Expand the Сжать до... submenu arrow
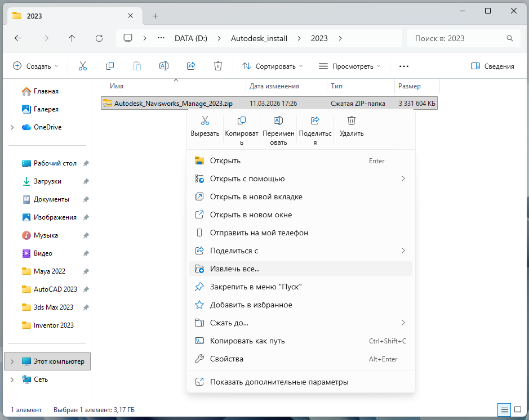The image size is (529, 420). pos(403,323)
